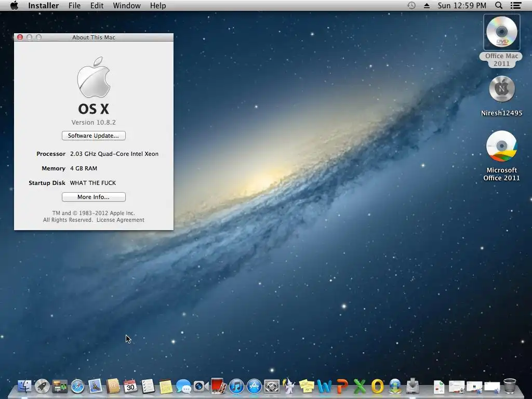
Task: Click Version 10.8.2 text
Action: [94, 123]
